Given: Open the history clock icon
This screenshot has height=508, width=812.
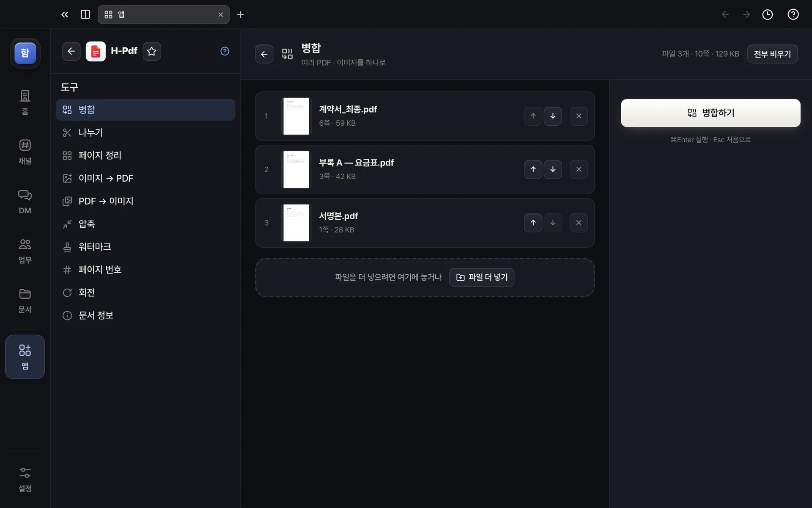Looking at the screenshot, I should 767,14.
